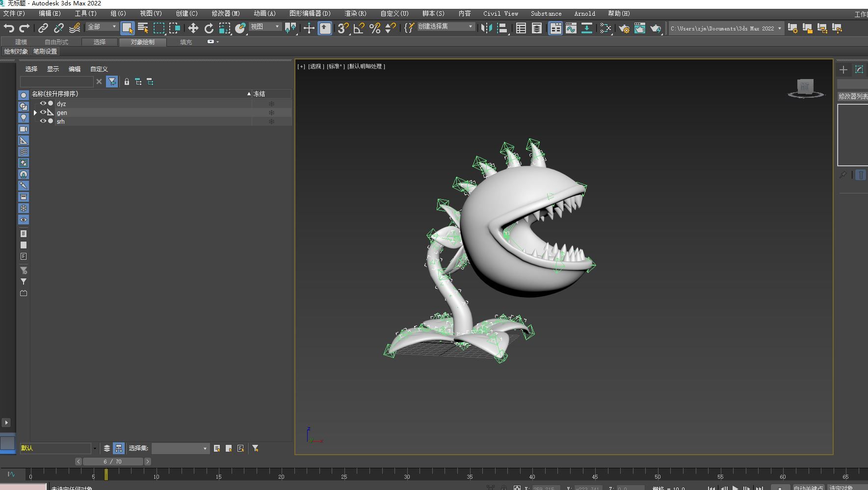Click the time slider left arrow
Screen dimensions: 868x490
point(79,462)
